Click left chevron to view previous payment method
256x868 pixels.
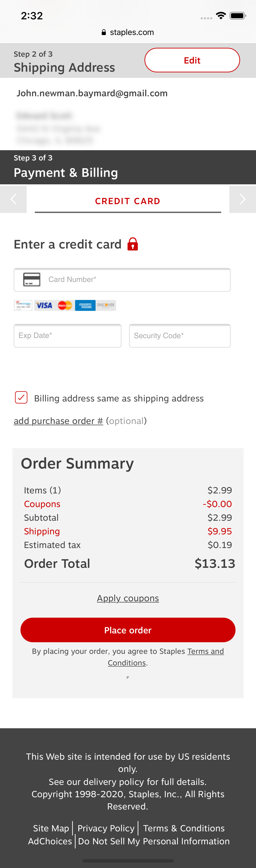(13, 199)
